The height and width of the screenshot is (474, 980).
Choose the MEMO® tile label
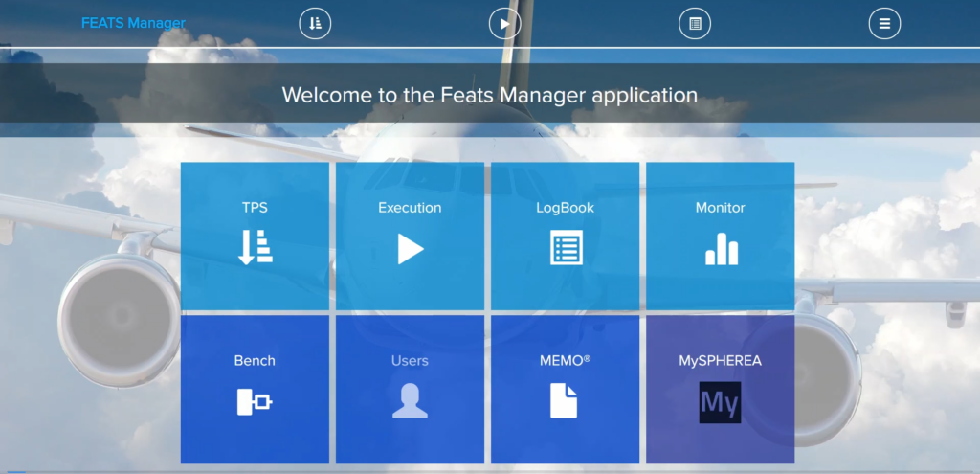pos(565,361)
